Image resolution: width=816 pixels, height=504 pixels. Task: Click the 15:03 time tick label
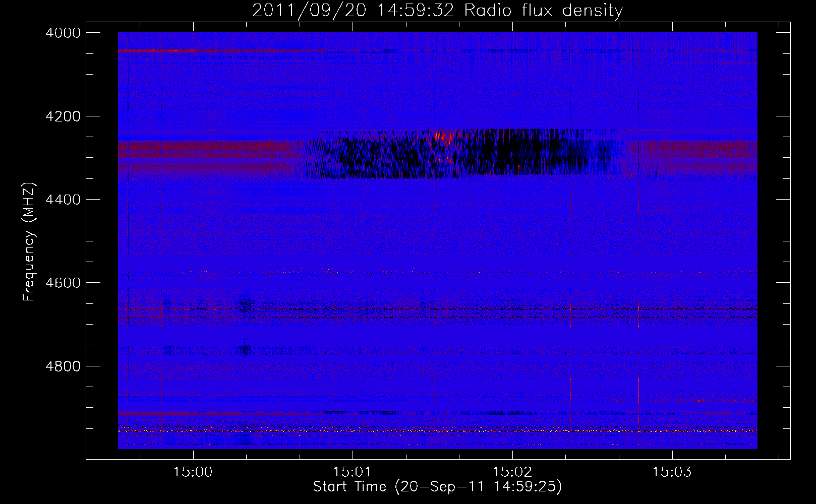[x=672, y=472]
